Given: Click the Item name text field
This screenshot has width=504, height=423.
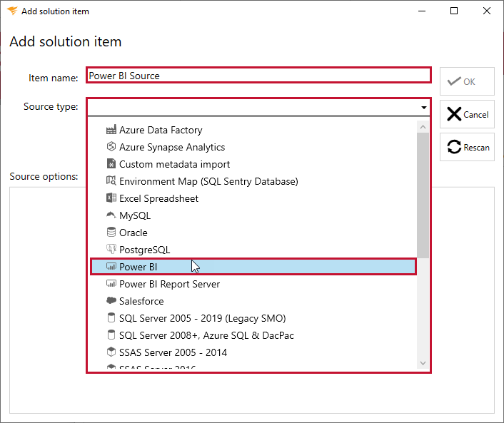Looking at the screenshot, I should click(x=258, y=76).
